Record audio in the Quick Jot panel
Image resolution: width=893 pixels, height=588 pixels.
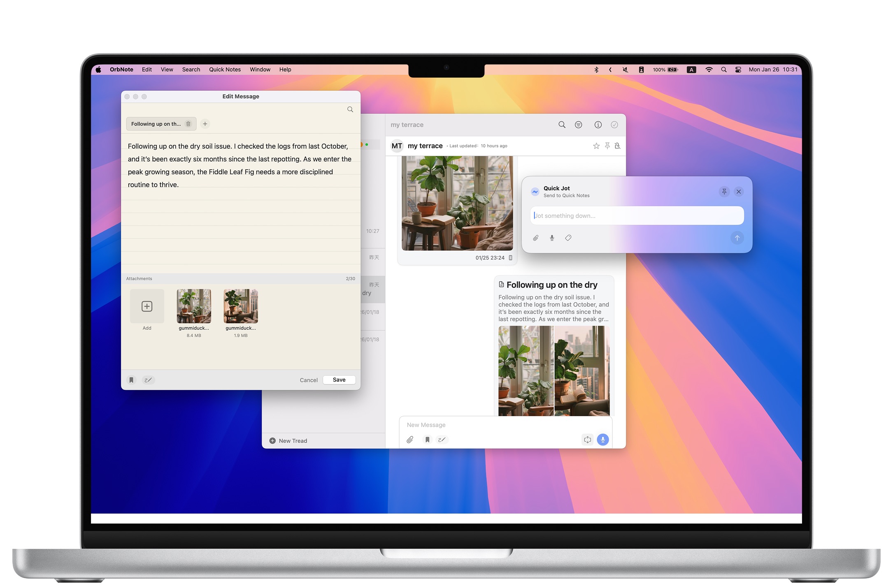tap(551, 238)
